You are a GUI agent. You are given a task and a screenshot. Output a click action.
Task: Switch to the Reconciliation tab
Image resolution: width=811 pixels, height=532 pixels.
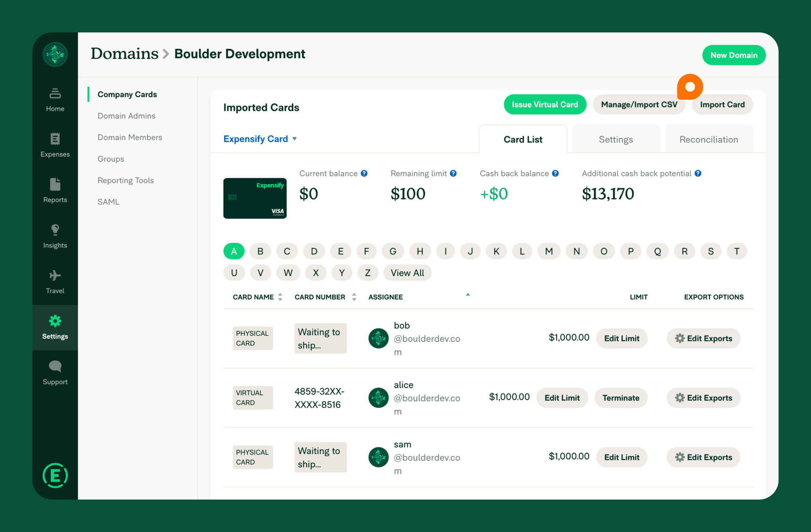tap(708, 139)
